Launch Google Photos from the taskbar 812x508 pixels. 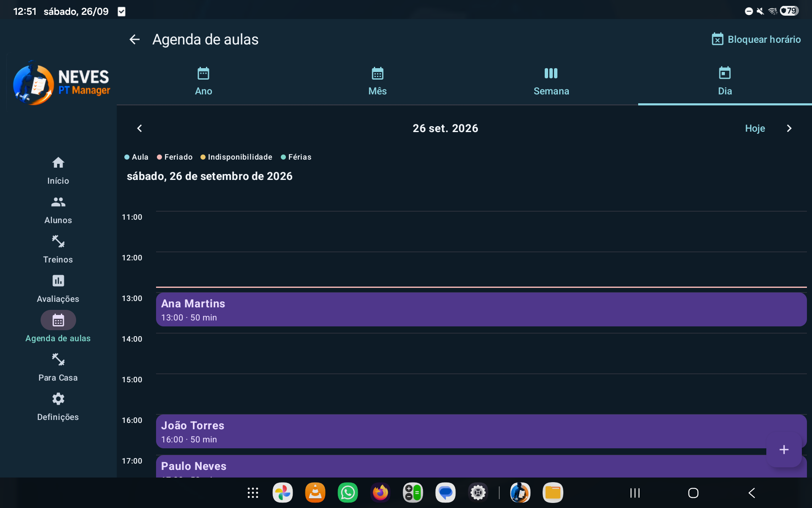click(x=283, y=493)
